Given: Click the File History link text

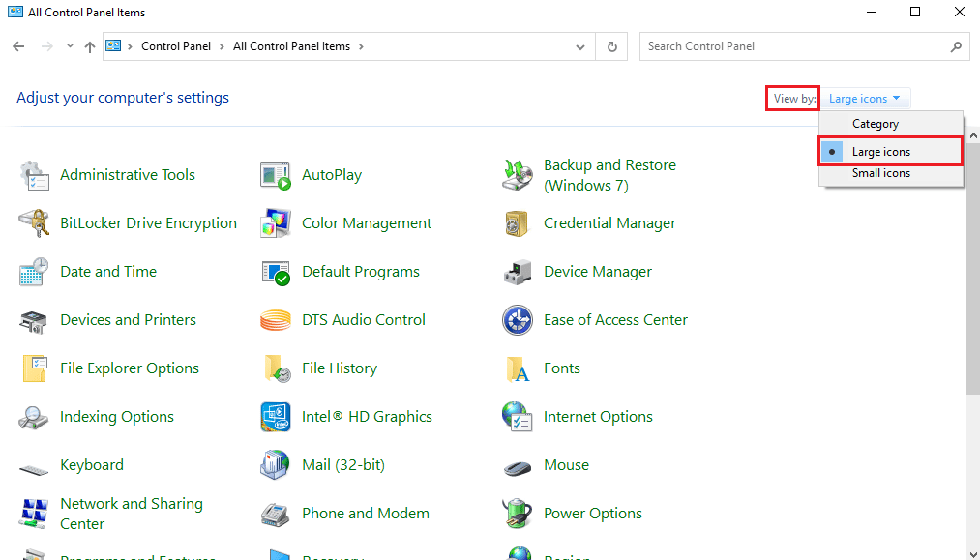Looking at the screenshot, I should click(340, 368).
